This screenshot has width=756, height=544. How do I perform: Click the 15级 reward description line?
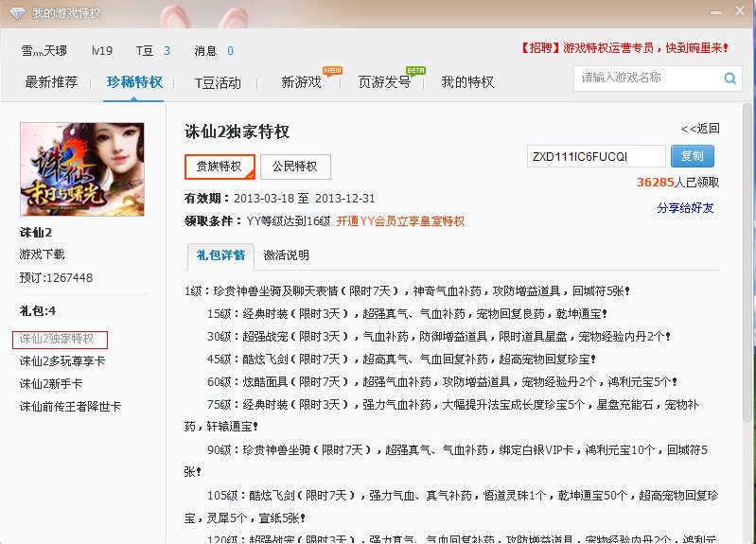click(x=407, y=314)
